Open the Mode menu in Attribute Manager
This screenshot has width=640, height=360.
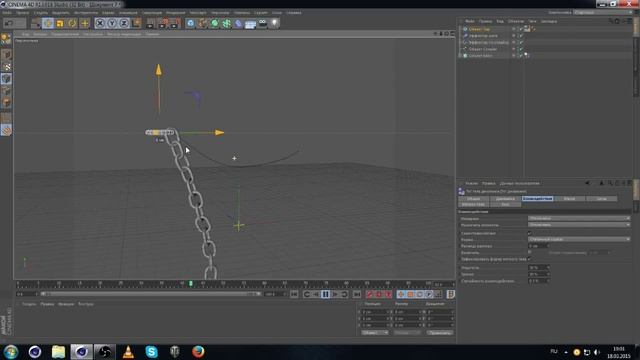[471, 183]
